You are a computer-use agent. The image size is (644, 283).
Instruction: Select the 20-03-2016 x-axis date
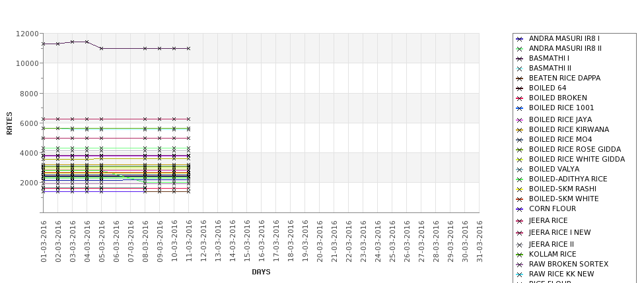(x=320, y=241)
